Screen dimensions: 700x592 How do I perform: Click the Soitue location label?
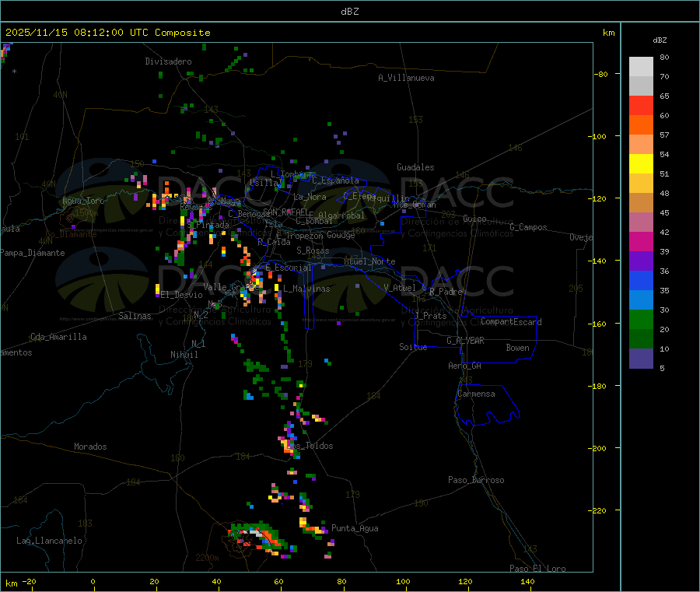click(413, 347)
